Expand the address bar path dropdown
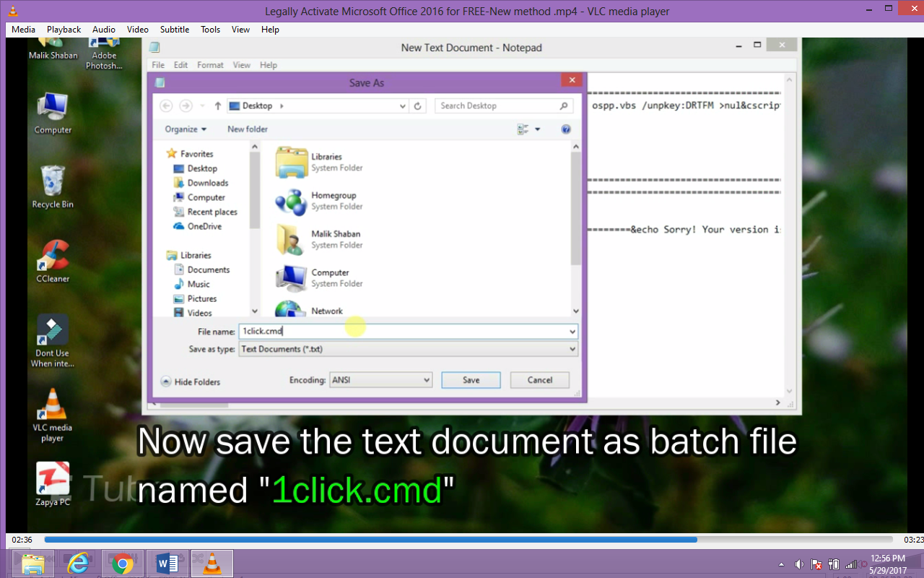The height and width of the screenshot is (578, 924). pyautogui.click(x=403, y=106)
